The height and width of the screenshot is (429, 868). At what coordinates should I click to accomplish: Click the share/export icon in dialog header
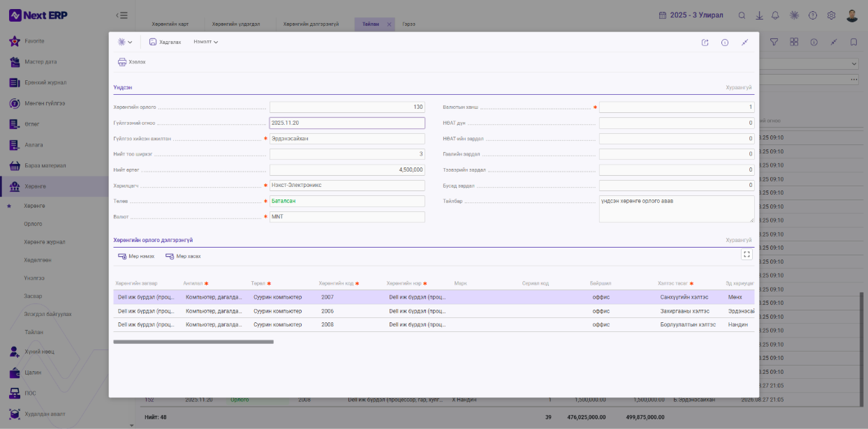pyautogui.click(x=705, y=43)
